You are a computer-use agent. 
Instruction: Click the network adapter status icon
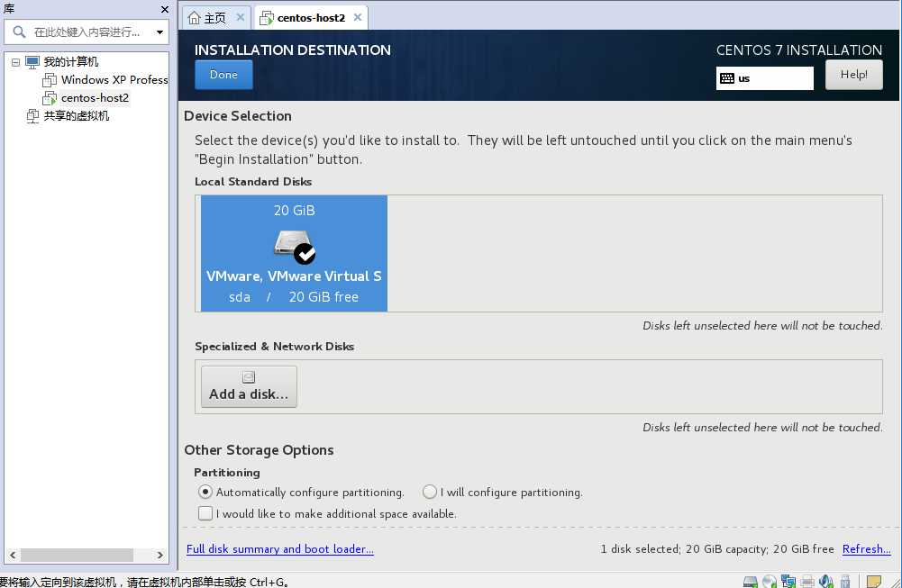pos(788,582)
